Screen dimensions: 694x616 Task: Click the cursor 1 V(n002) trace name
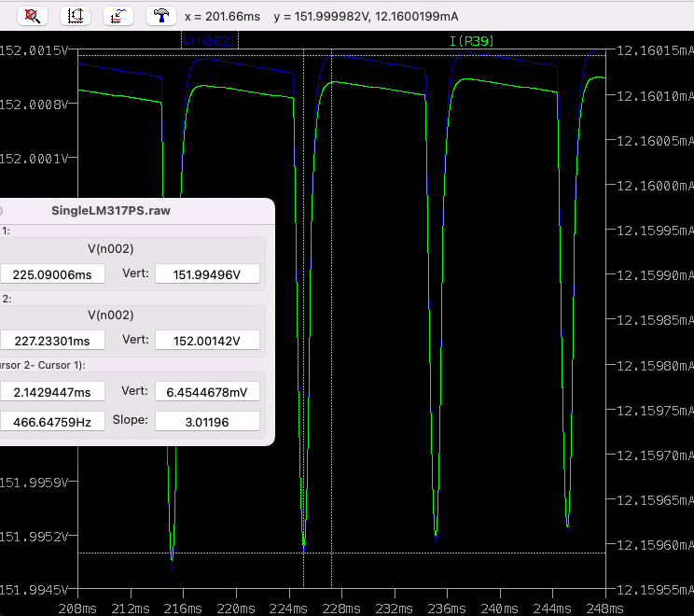coord(111,248)
